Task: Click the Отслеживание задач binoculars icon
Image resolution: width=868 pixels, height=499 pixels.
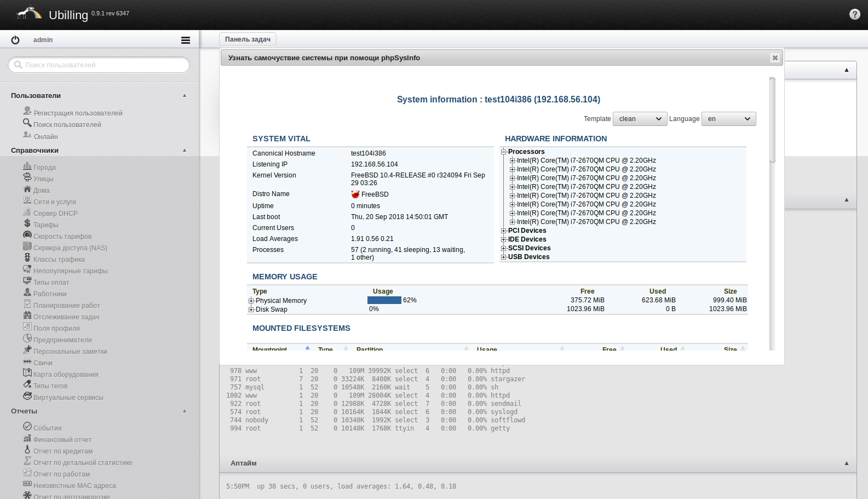Action: coord(27,315)
